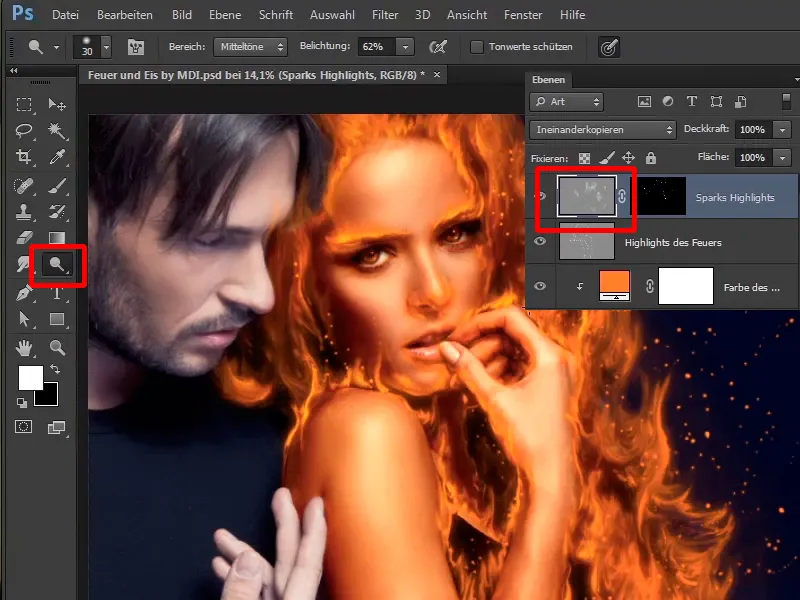Select the Rectangle shape tool

[57, 319]
